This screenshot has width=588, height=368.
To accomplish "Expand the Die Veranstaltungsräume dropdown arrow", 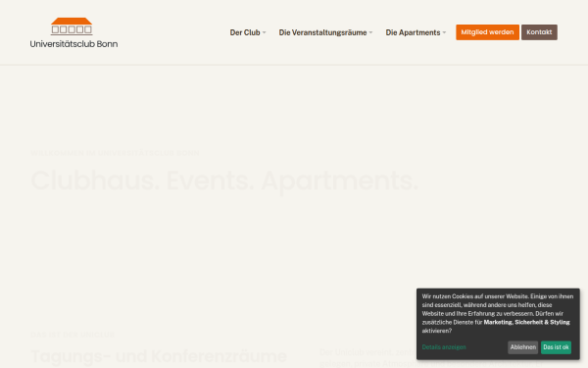I will (370, 32).
